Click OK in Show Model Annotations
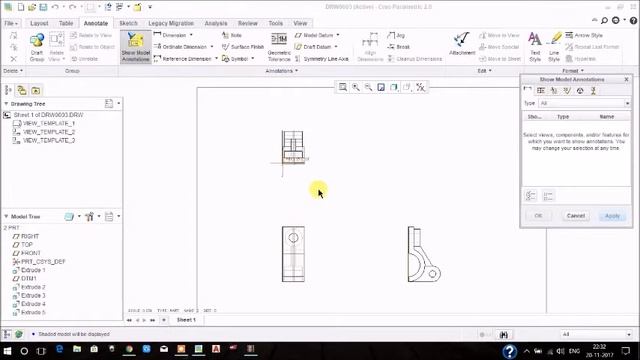The height and width of the screenshot is (360, 640). [x=538, y=216]
